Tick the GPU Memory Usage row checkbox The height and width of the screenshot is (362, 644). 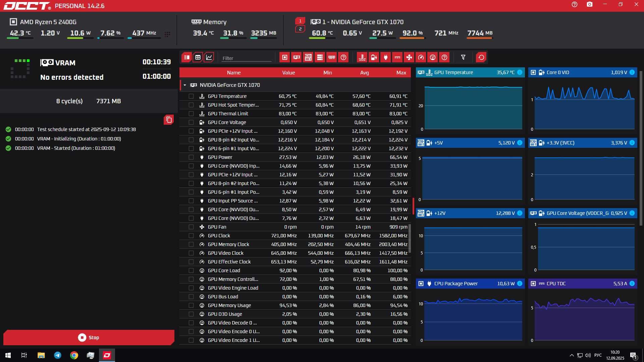point(191,305)
